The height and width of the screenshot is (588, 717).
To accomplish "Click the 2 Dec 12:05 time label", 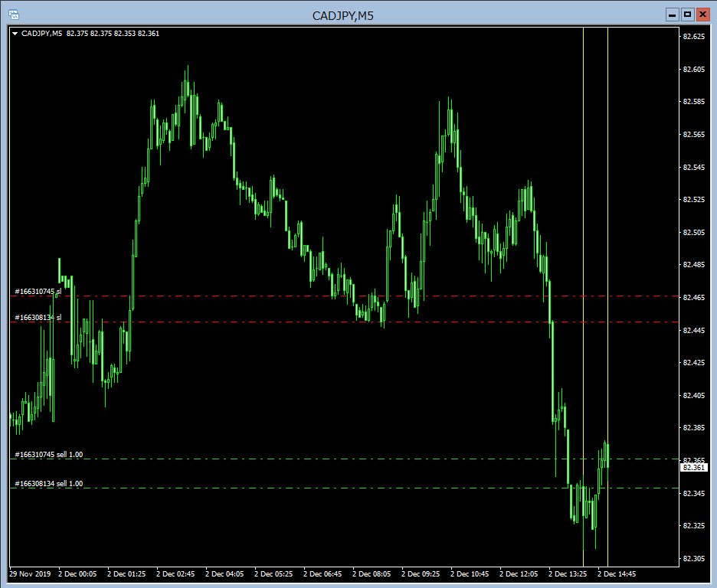I will pyautogui.click(x=519, y=574).
